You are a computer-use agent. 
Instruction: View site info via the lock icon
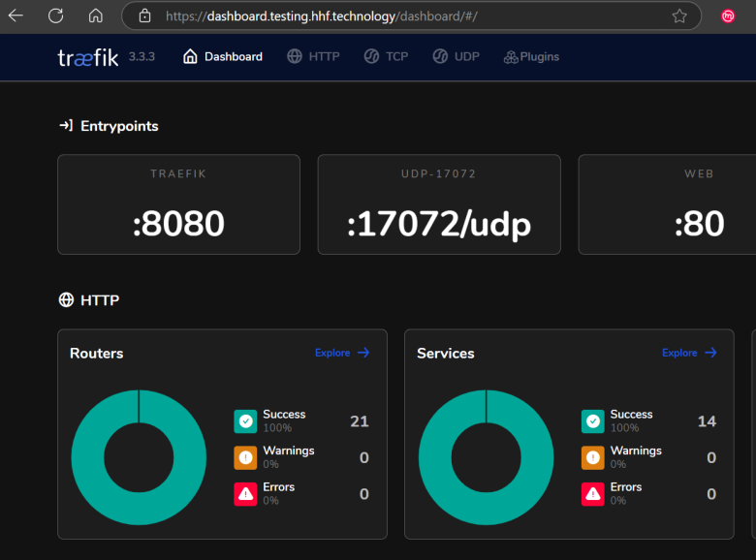pyautogui.click(x=144, y=16)
